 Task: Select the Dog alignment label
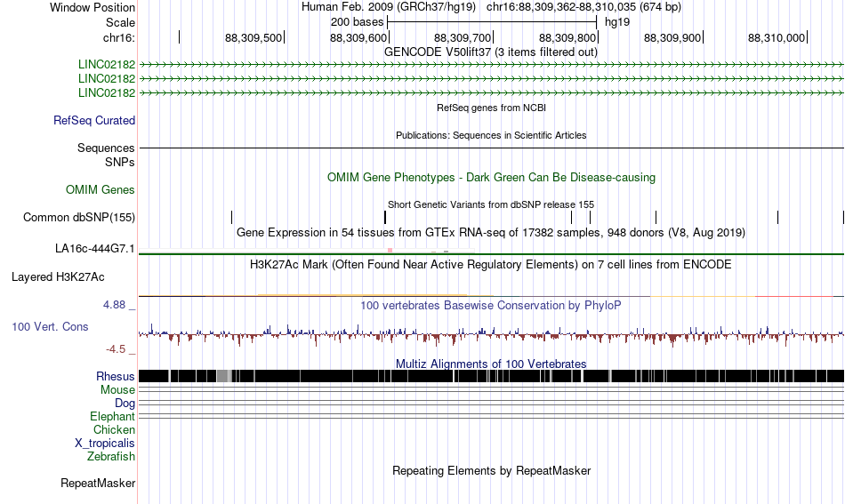pyautogui.click(x=125, y=404)
